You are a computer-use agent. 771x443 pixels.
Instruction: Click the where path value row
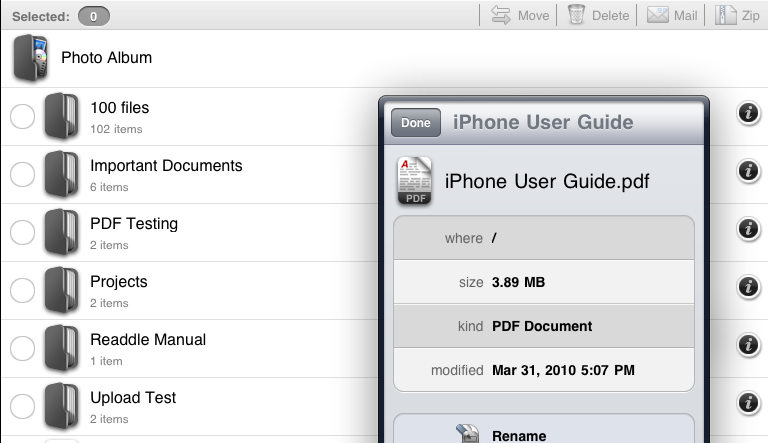click(544, 238)
